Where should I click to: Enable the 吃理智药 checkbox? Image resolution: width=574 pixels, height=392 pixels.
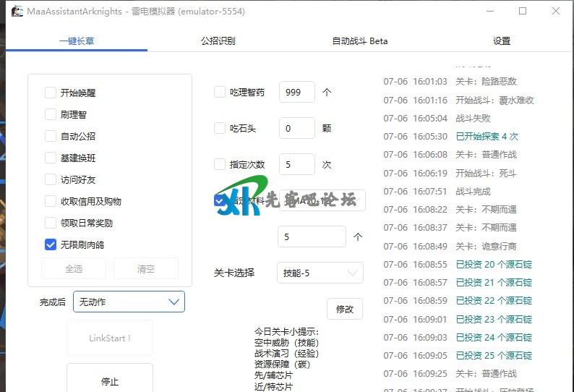point(220,92)
